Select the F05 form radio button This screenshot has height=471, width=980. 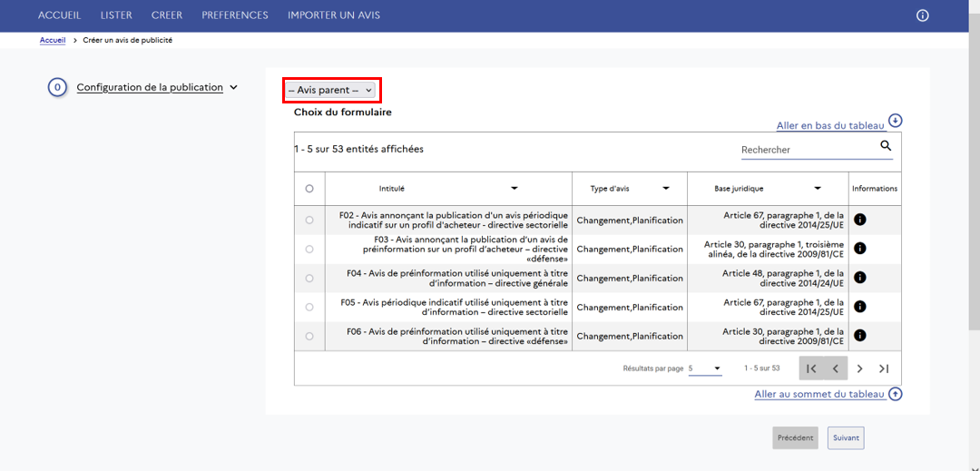point(309,307)
